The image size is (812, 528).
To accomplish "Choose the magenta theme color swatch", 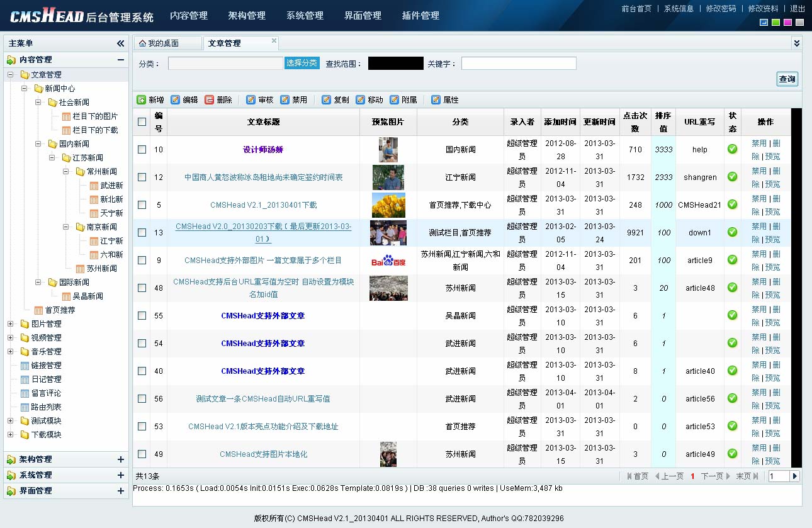I will [x=787, y=23].
